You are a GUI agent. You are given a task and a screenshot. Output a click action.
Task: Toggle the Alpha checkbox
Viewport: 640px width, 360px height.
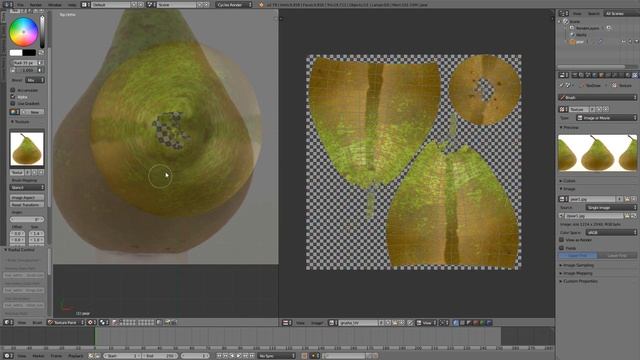click(x=13, y=97)
